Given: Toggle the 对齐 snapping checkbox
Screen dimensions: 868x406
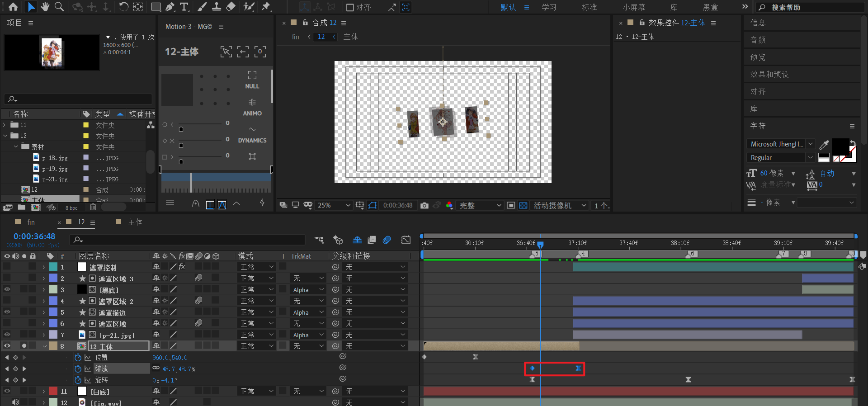Looking at the screenshot, I should (350, 7).
